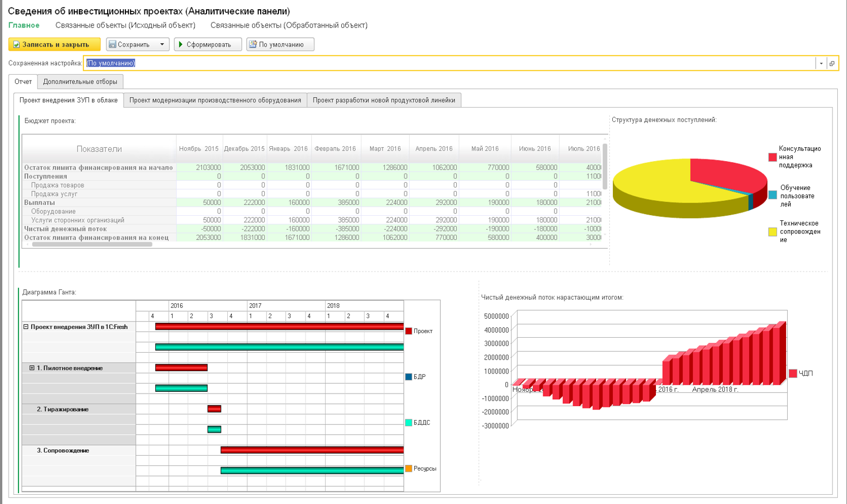This screenshot has height=504, width=847.
Task: Click the open-form icon beside saved setting field
Action: coord(832,63)
